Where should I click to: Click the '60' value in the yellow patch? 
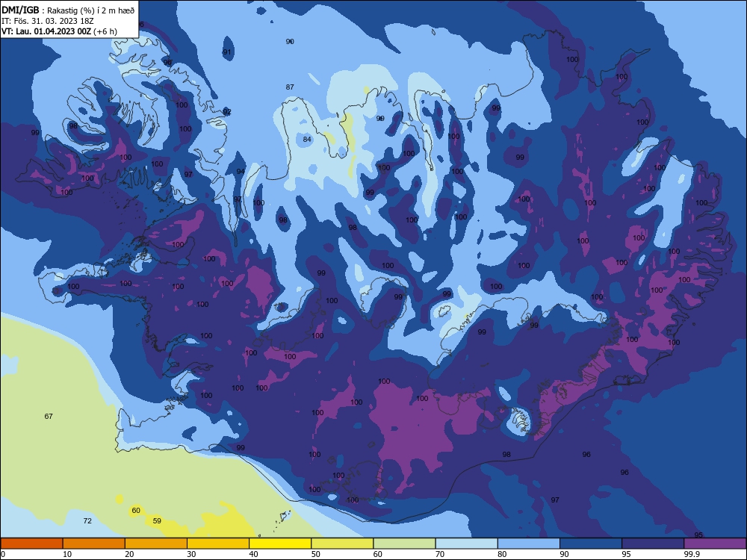click(136, 511)
